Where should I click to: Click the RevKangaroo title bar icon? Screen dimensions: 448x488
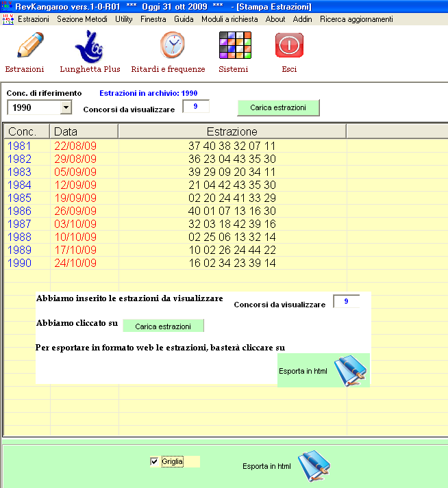pyautogui.click(x=7, y=6)
